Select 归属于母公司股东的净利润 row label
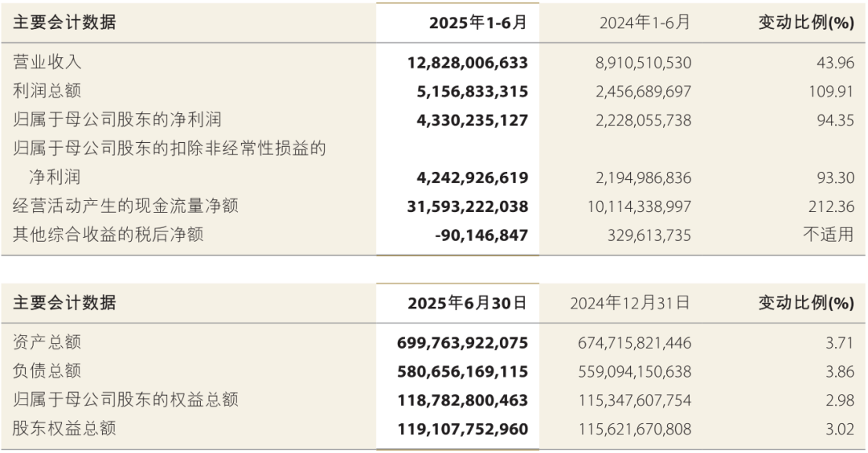Image resolution: width=868 pixels, height=453 pixels. [x=117, y=120]
